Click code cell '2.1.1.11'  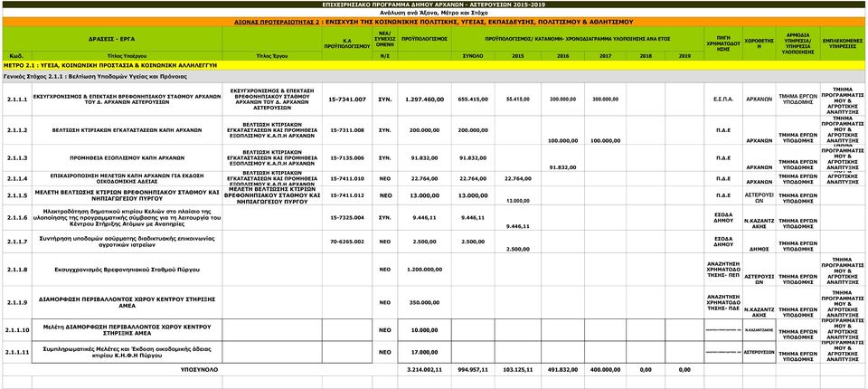click(16, 352)
